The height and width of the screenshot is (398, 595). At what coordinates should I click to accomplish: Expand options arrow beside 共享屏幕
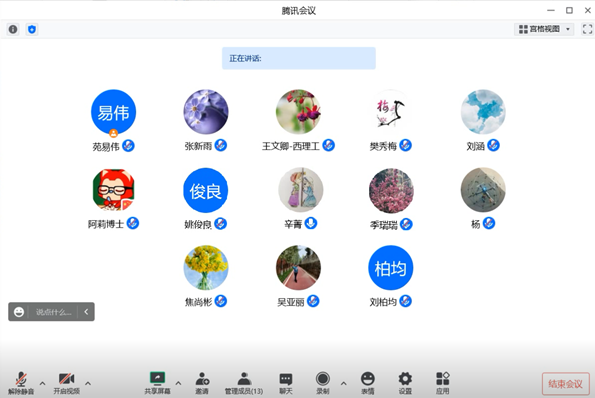tap(178, 383)
